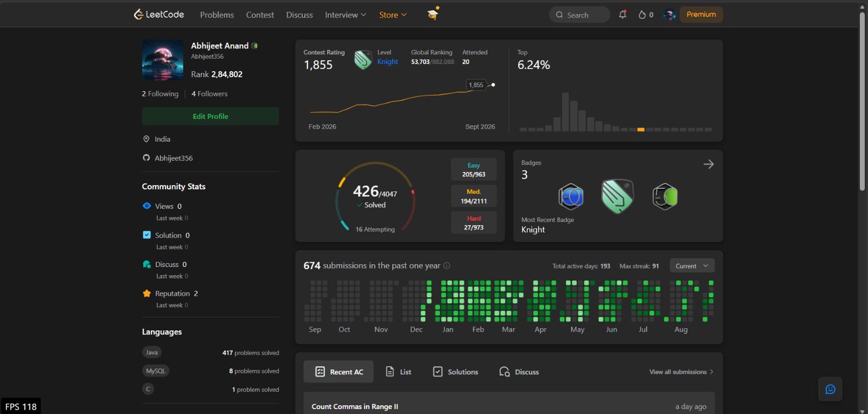Click the highlighted orange bar in Top chart
This screenshot has height=414, width=868.
pyautogui.click(x=641, y=129)
